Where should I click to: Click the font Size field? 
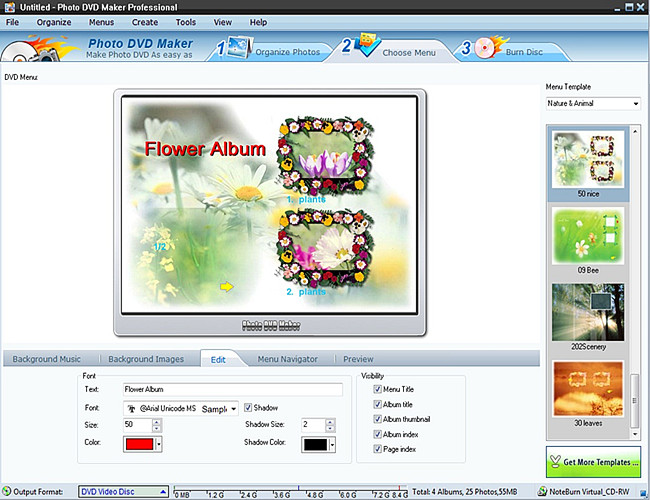pyautogui.click(x=138, y=425)
